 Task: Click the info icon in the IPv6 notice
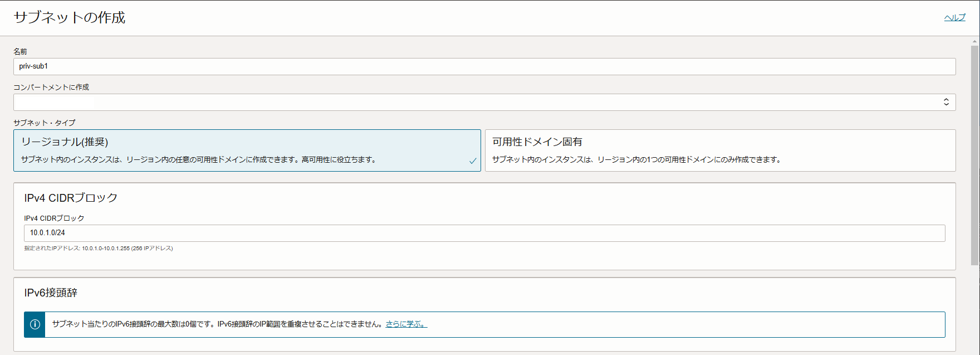pyautogui.click(x=35, y=324)
